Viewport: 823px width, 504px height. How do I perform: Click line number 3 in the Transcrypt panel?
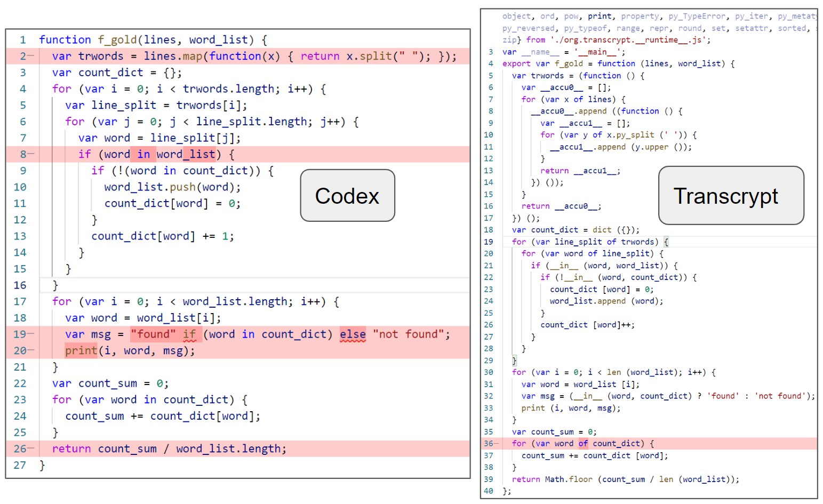(x=491, y=52)
